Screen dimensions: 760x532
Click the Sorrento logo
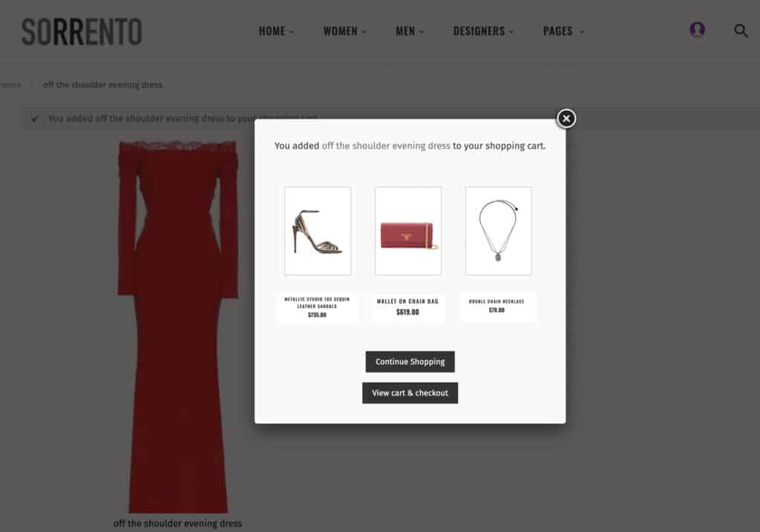pyautogui.click(x=82, y=31)
